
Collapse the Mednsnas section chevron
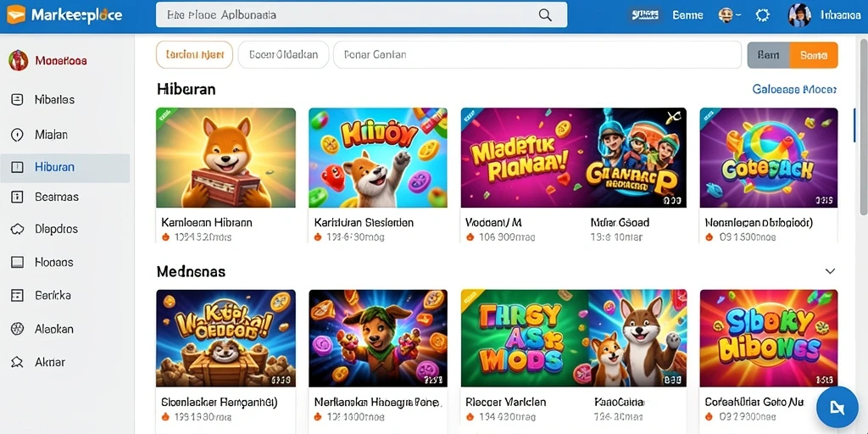point(830,271)
